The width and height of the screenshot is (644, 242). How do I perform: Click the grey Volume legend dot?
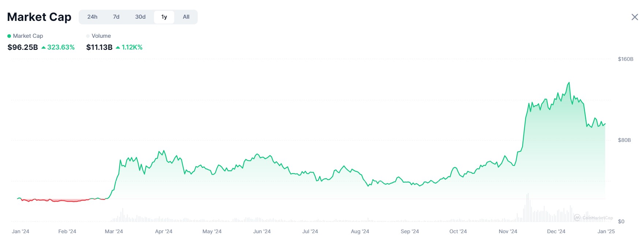pos(88,36)
